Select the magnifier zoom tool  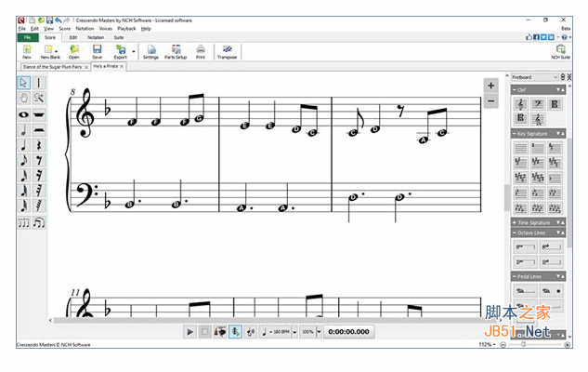[39, 98]
